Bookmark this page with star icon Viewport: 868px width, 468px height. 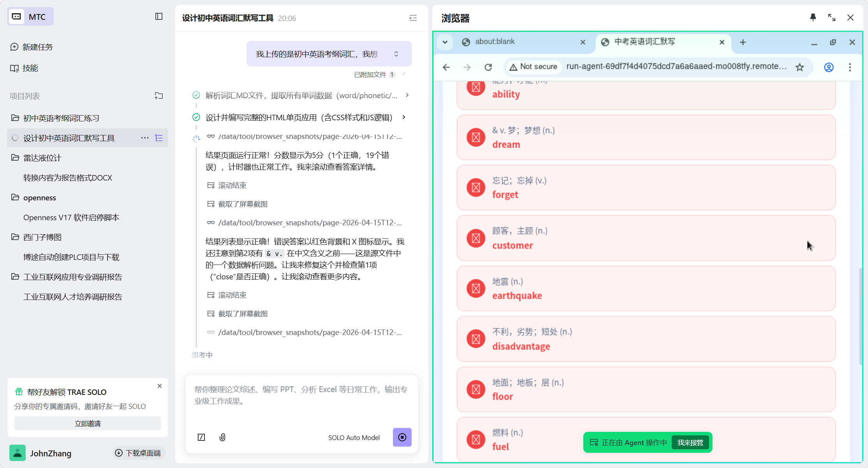[800, 67]
